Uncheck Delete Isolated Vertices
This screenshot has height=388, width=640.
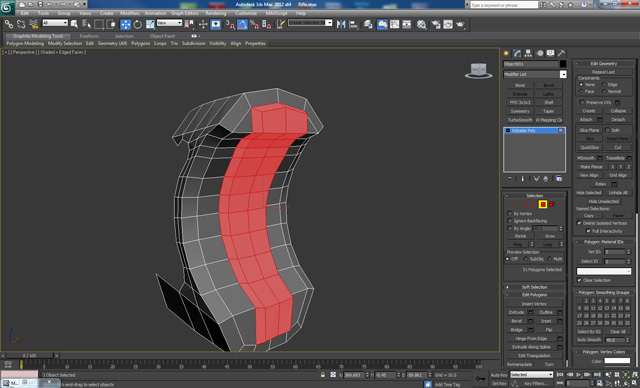coord(579,223)
